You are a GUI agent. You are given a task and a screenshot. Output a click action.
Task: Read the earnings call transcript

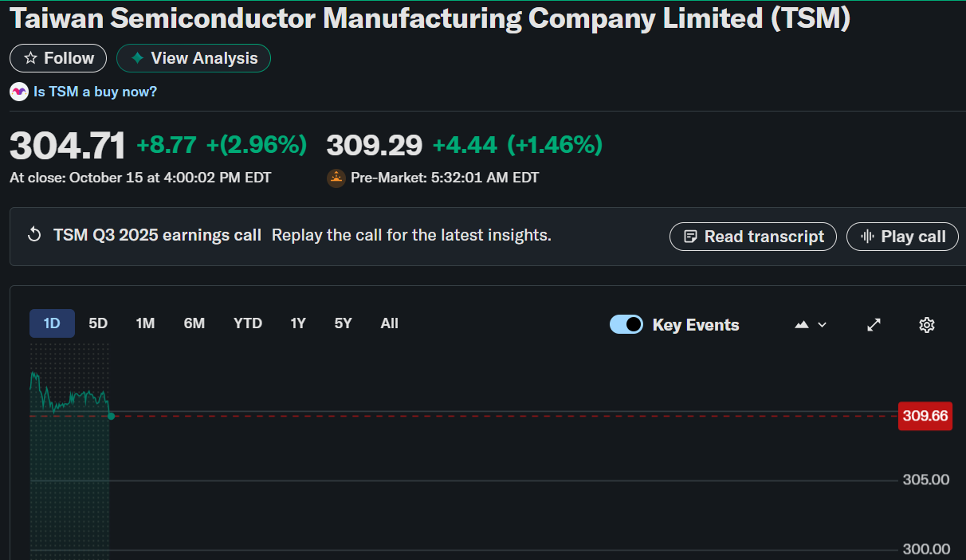(x=753, y=237)
